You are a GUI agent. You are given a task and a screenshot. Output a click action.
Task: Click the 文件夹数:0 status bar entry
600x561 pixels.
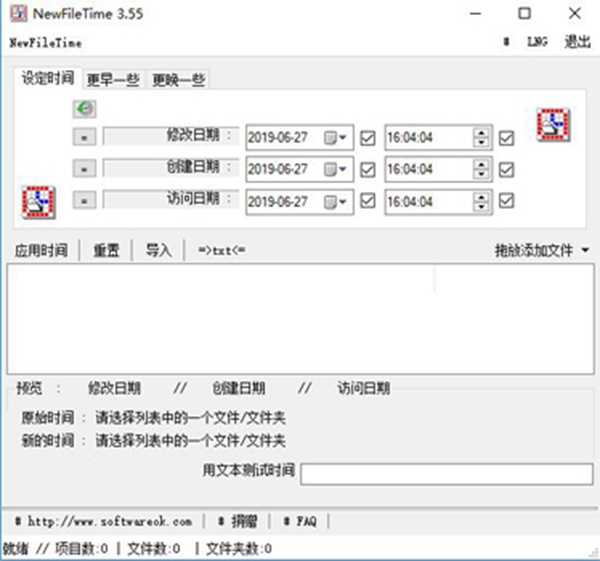(239, 549)
